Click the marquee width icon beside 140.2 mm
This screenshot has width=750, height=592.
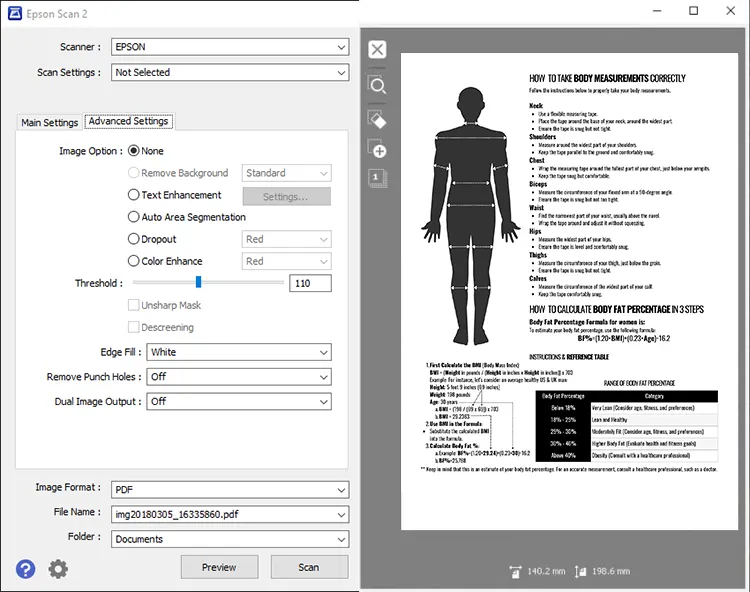pyautogui.click(x=515, y=571)
